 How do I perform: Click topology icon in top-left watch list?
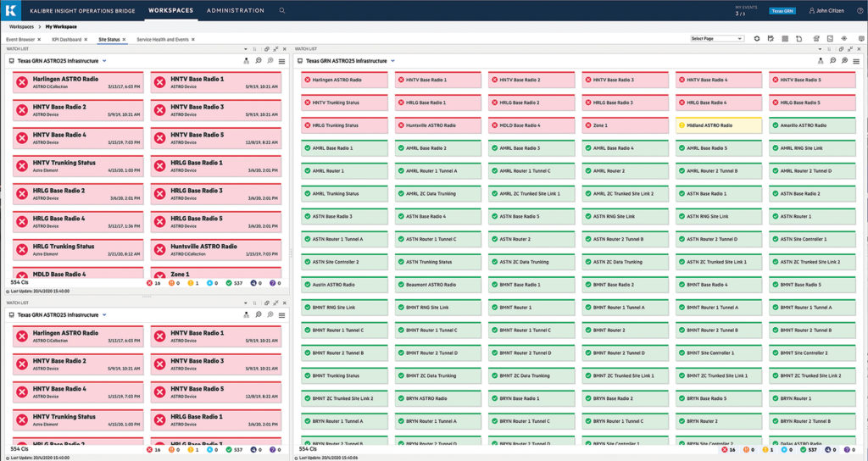tap(247, 61)
